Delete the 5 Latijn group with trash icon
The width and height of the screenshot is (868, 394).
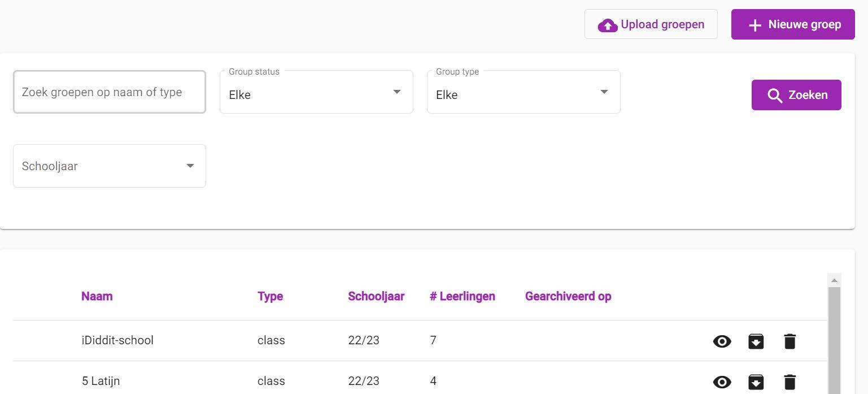790,382
